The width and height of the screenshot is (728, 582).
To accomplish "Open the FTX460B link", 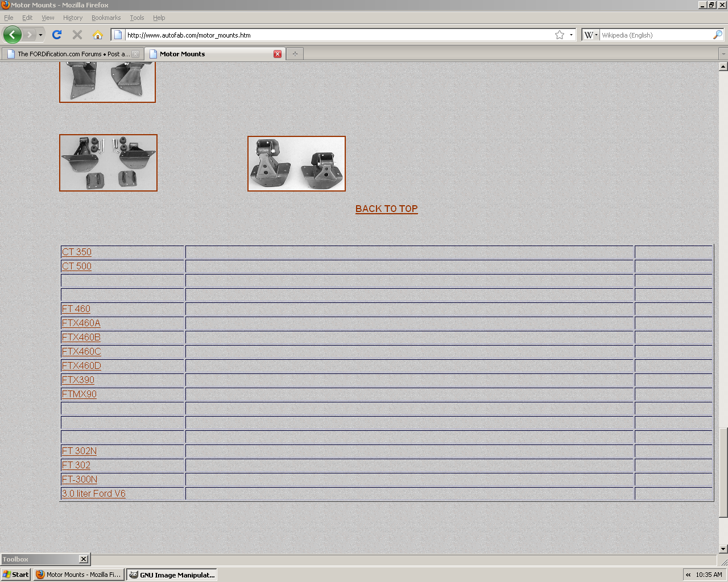I will click(x=81, y=338).
